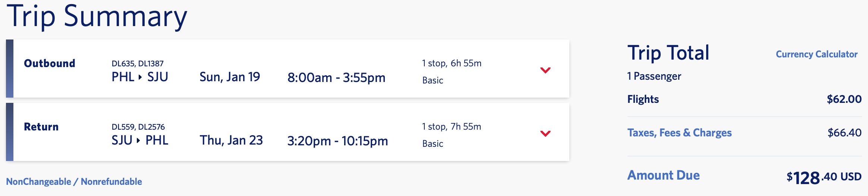Click the Sun, Jan 19 departure date
The height and width of the screenshot is (196, 868).
(230, 77)
